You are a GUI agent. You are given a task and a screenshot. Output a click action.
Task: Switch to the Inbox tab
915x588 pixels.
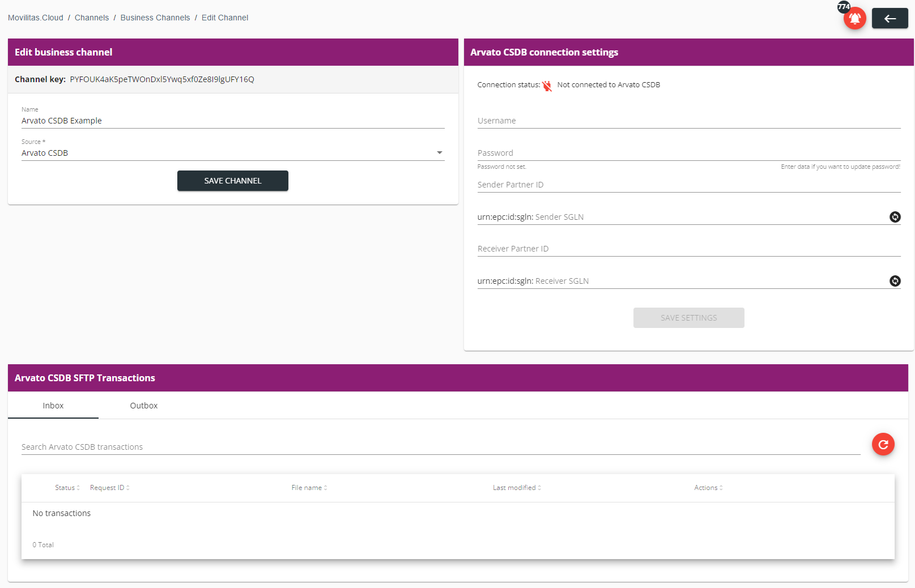(53, 406)
